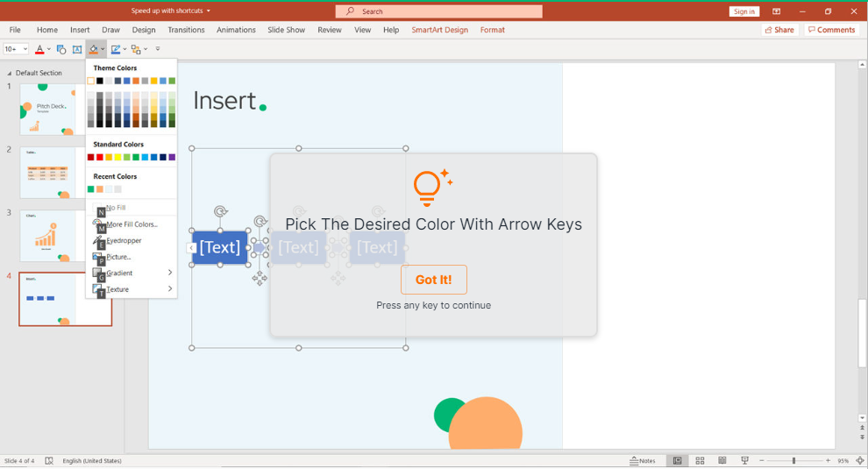868x469 pixels.
Task: Click the SmartArt text pane arrow tab
Action: point(191,247)
